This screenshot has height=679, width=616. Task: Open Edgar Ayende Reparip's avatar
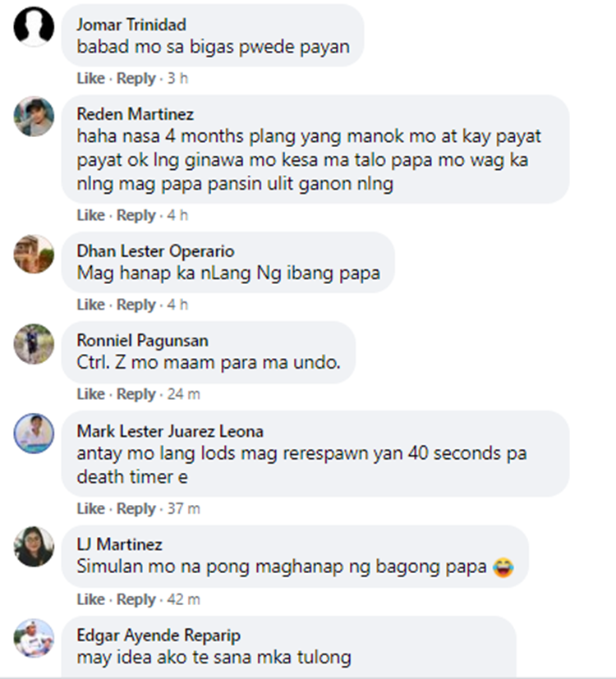coord(34,638)
